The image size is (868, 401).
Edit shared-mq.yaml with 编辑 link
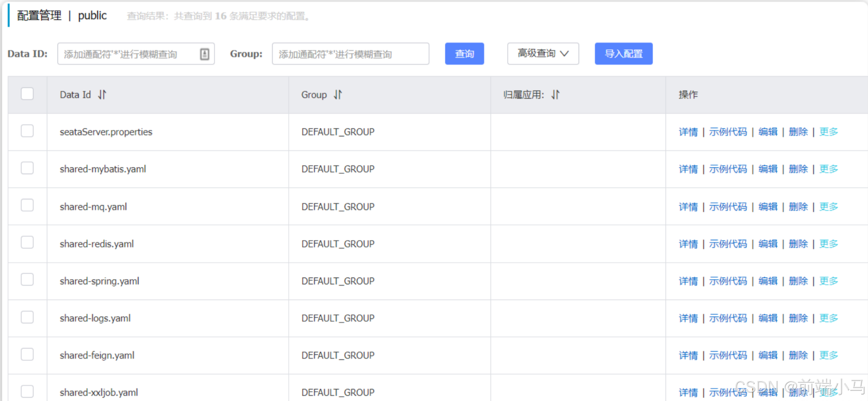(768, 207)
